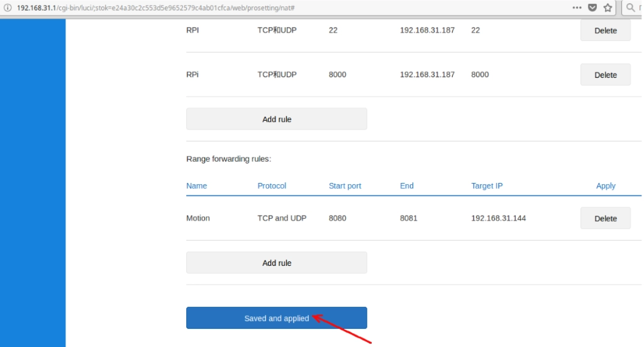Select the RPI name in port 22 row
The image size is (644, 347).
coord(192,30)
